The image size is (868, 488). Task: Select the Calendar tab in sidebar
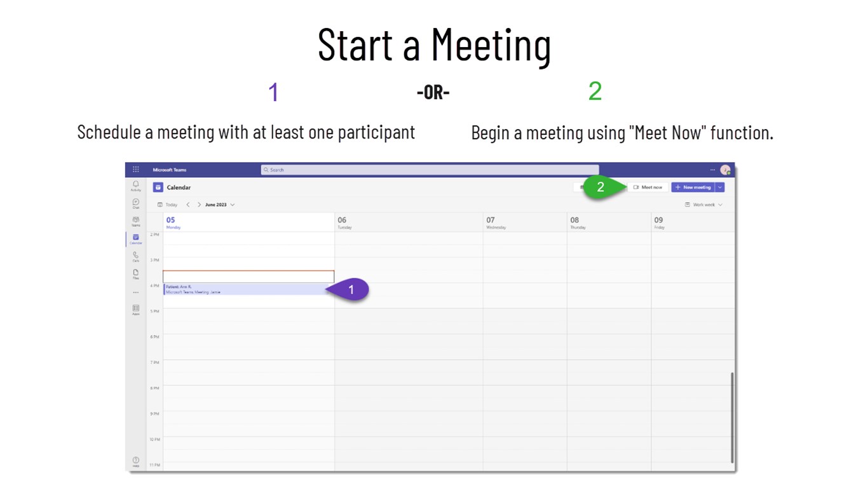[x=135, y=238]
